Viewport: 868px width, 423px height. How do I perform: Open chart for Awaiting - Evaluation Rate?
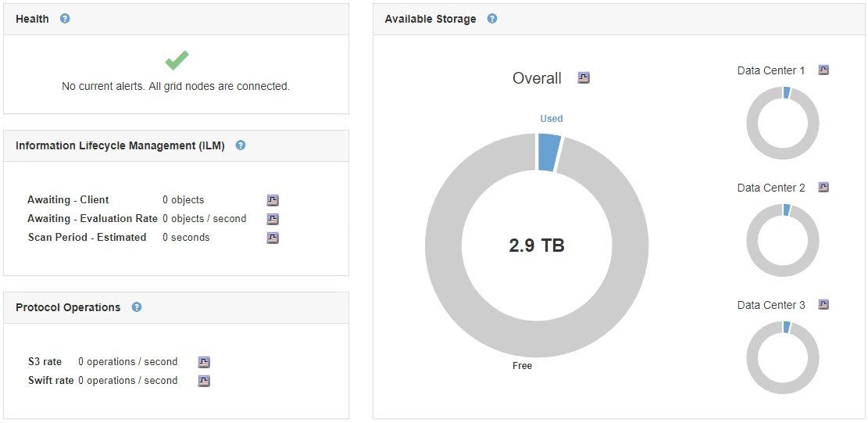point(273,219)
